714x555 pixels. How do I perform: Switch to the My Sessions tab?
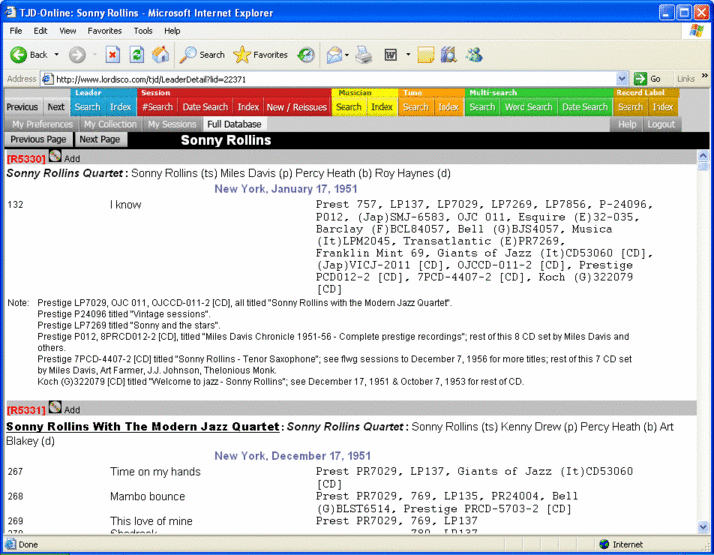[172, 124]
